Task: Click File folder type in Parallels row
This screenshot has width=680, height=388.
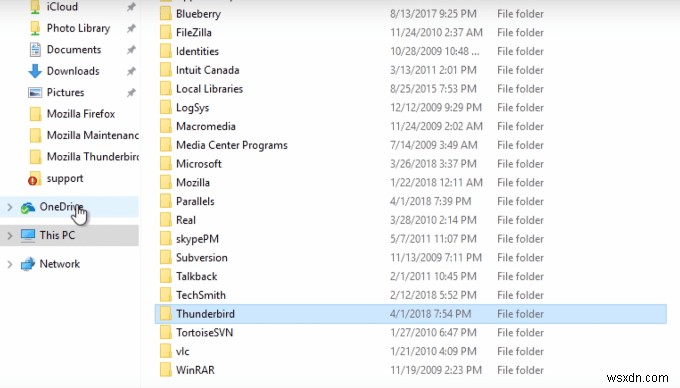Action: tap(520, 202)
